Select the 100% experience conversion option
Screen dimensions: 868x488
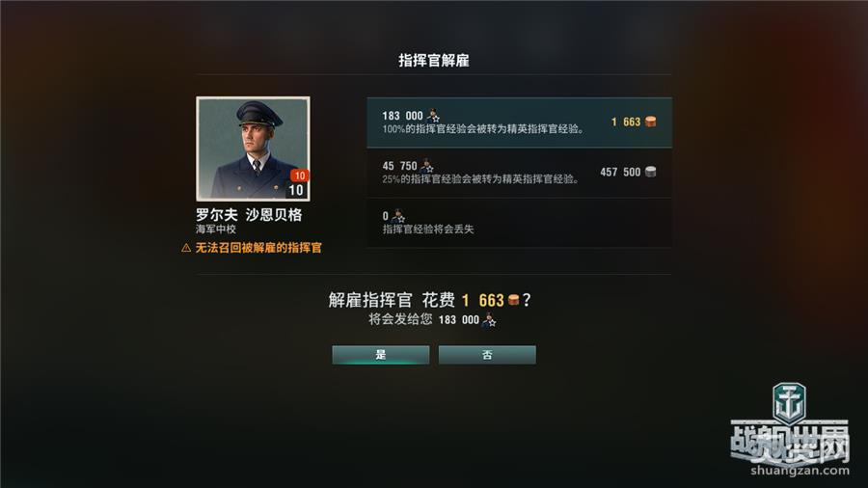coord(519,122)
